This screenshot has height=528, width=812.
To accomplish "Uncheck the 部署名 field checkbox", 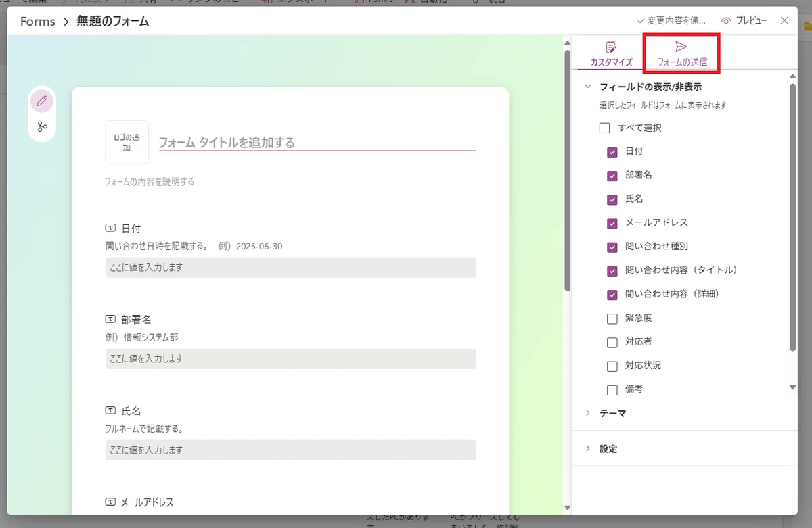I will click(612, 176).
